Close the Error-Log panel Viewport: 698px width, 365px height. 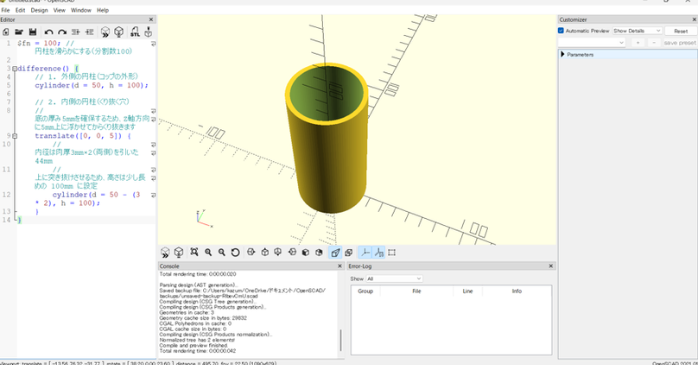551,266
